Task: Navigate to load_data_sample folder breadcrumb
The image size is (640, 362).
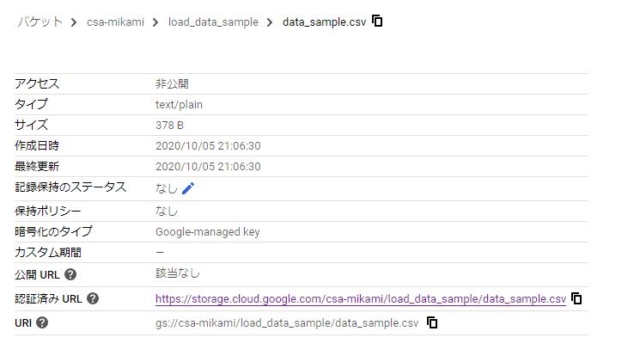Action: pos(213,22)
